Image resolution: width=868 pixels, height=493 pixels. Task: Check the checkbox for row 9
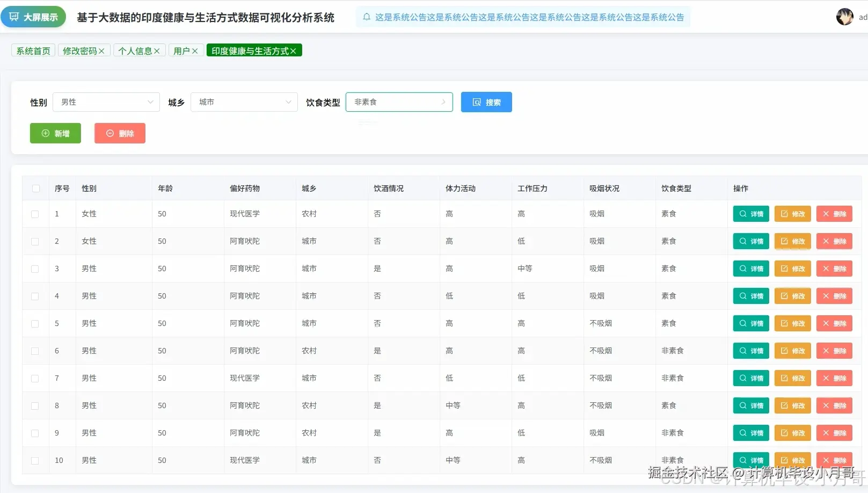click(35, 433)
